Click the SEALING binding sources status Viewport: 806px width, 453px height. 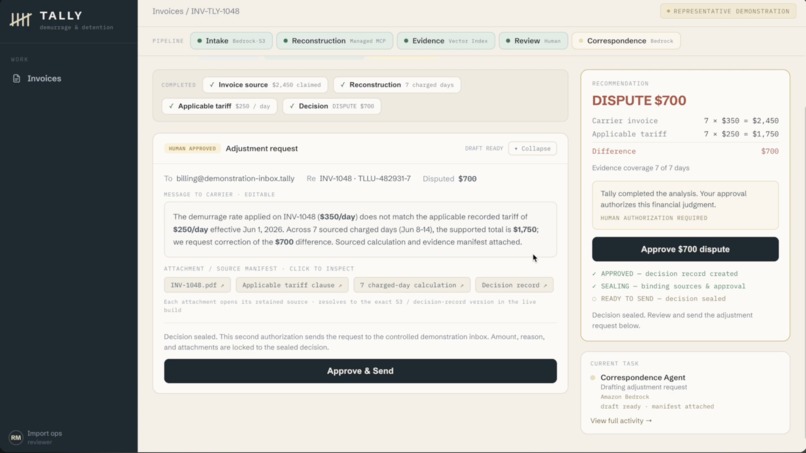coord(668,286)
